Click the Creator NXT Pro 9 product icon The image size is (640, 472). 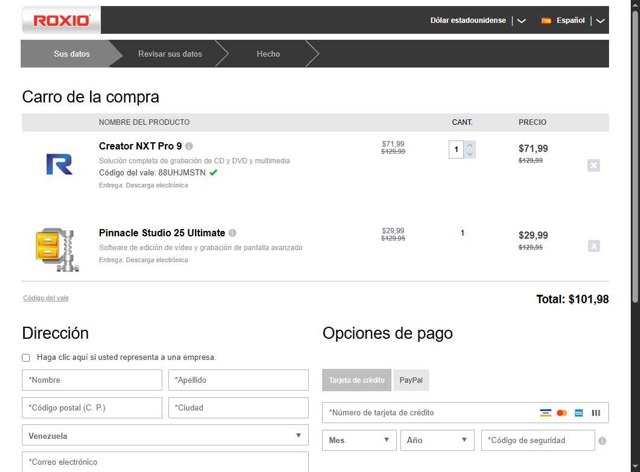coord(59,164)
